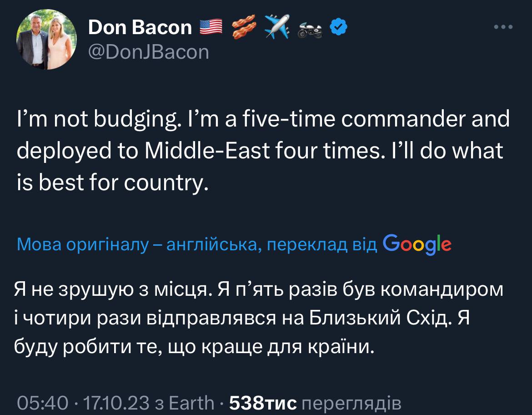
Task: Click the 'I'm not budging' sentence
Action: pyautogui.click(x=97, y=120)
